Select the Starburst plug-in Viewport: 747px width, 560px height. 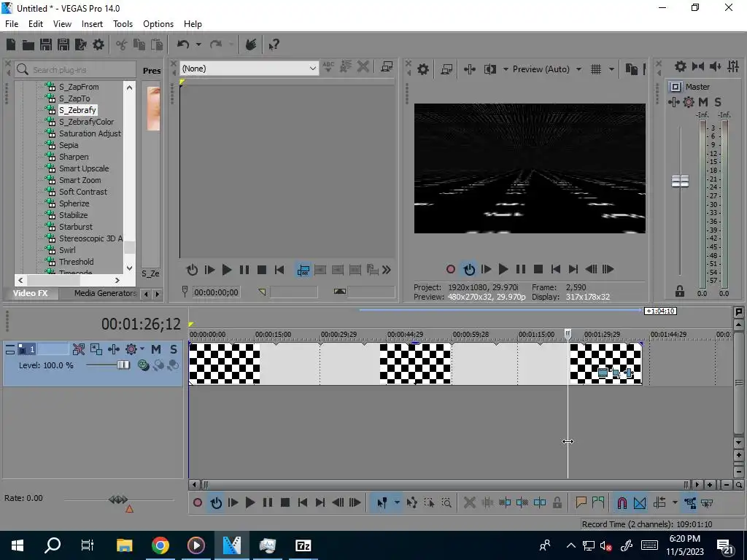[x=76, y=227]
